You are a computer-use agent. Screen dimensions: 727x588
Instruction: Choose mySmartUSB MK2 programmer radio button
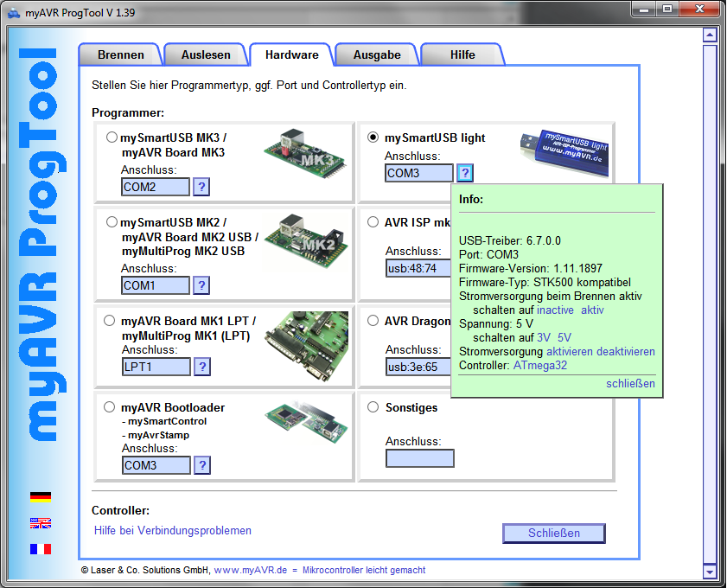tap(112, 222)
